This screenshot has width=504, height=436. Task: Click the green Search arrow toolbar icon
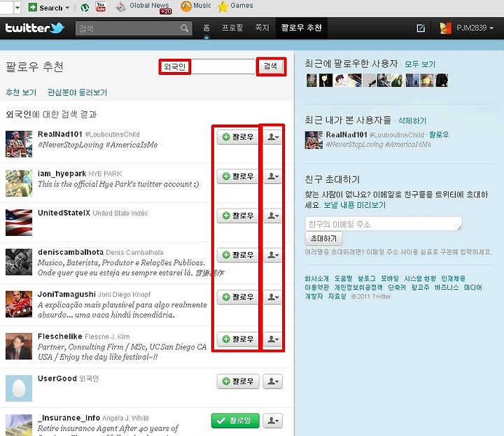(32, 8)
